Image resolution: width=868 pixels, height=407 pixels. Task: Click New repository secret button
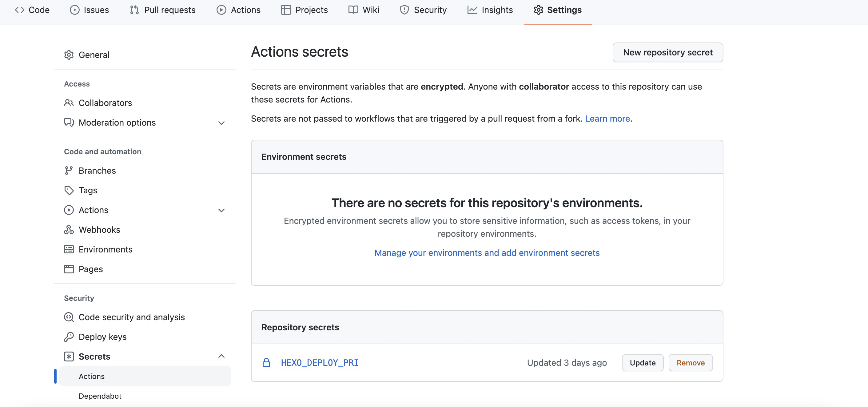click(667, 52)
